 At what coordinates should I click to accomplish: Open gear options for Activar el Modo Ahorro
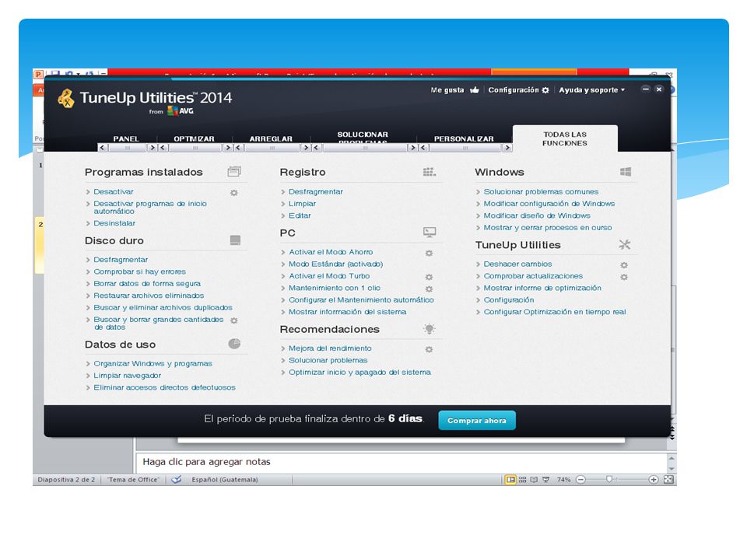click(x=429, y=253)
